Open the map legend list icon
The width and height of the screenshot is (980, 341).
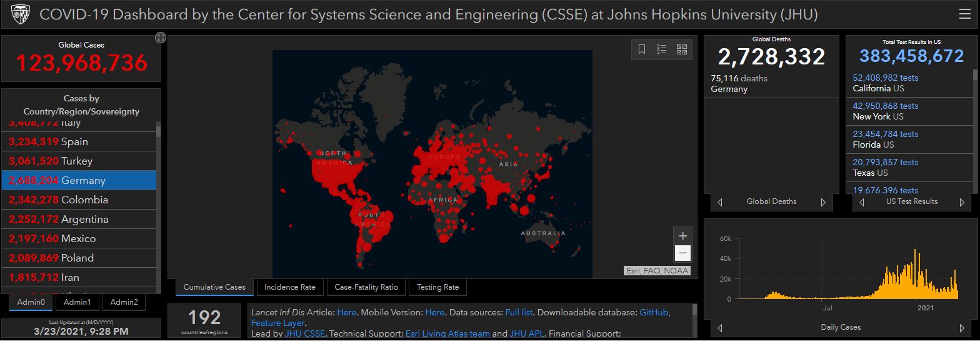(662, 49)
